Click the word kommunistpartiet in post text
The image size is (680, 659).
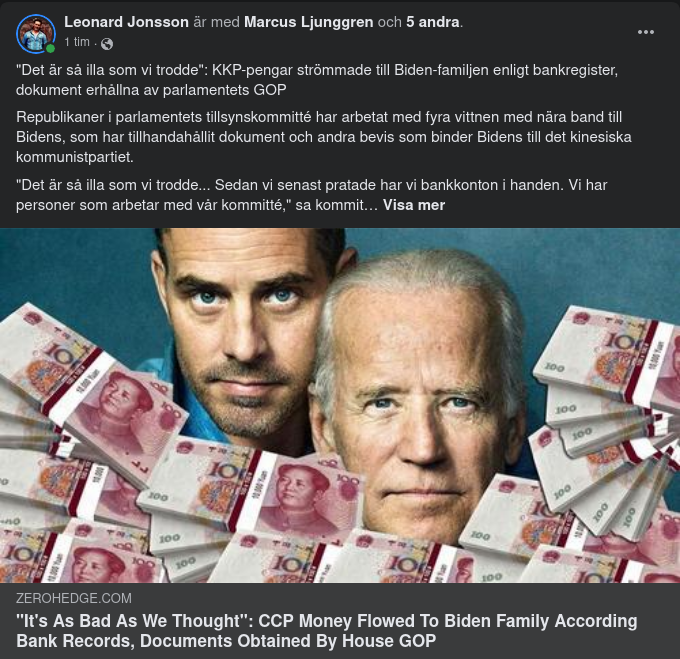pos(75,157)
